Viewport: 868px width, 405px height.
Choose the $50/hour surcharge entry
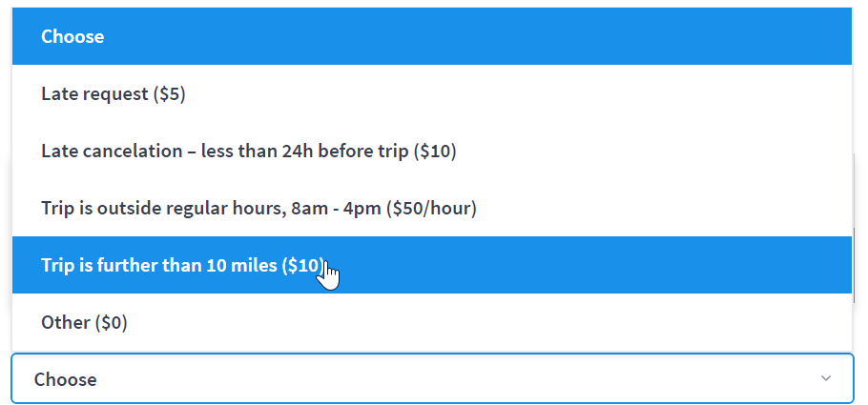pos(432,208)
